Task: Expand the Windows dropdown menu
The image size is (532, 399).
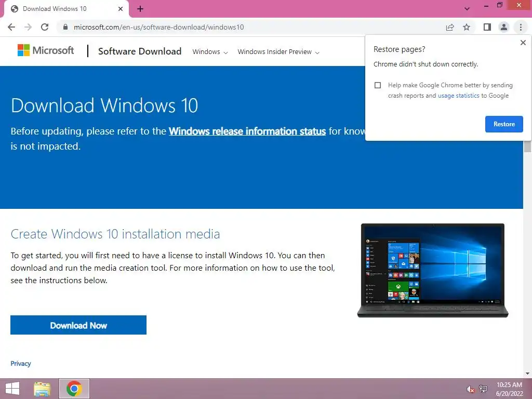Action: [x=210, y=52]
